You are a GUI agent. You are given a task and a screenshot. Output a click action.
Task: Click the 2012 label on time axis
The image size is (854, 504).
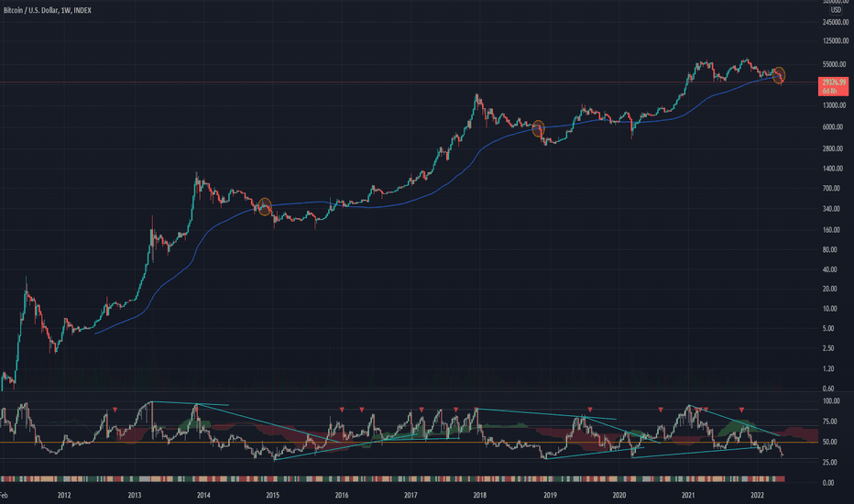click(64, 495)
